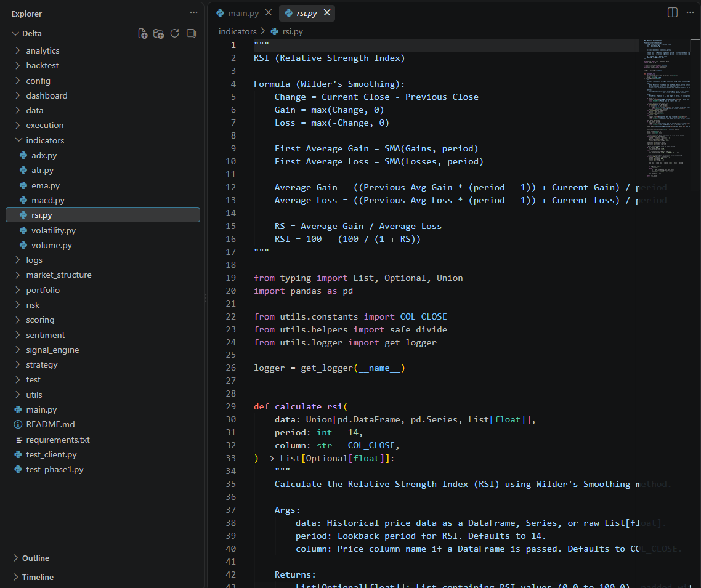Open editor more actions menu
Viewport: 701px width, 588px height.
click(x=690, y=12)
